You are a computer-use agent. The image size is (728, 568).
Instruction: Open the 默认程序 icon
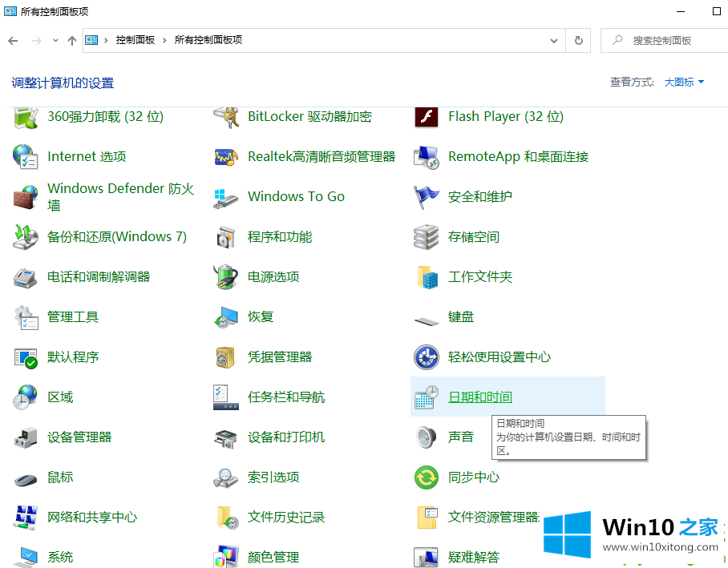pyautogui.click(x=26, y=358)
